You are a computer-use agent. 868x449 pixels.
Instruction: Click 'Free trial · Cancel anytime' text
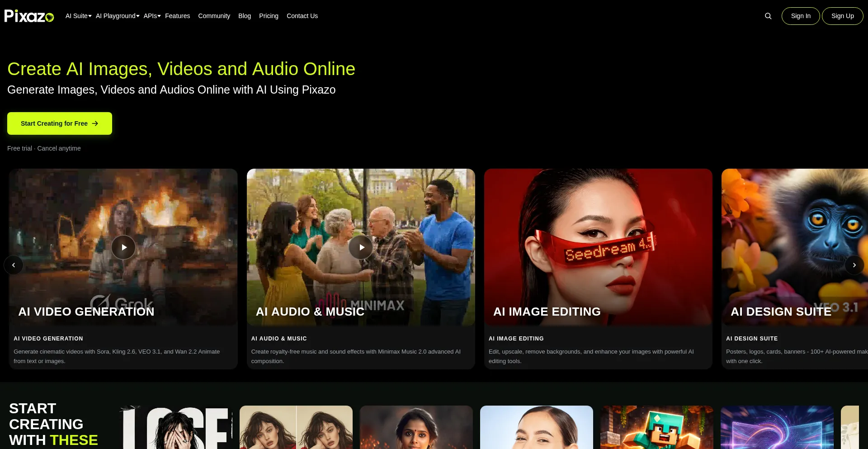click(44, 148)
